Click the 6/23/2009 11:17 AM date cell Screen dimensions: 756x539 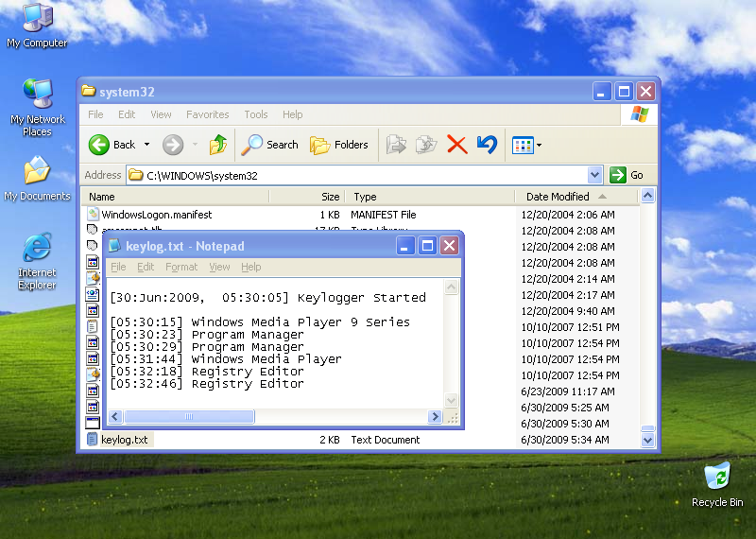[568, 391]
